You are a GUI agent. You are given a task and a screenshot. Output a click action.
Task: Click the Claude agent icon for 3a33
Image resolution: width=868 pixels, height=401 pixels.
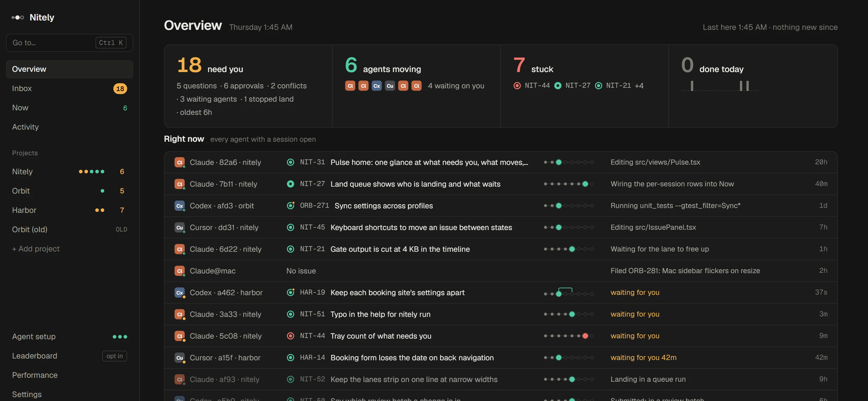tap(180, 314)
